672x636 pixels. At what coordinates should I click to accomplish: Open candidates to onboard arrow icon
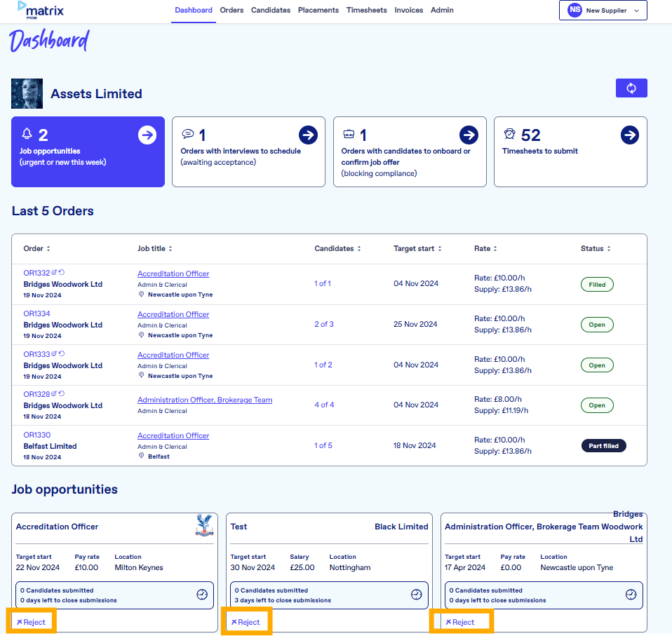469,135
